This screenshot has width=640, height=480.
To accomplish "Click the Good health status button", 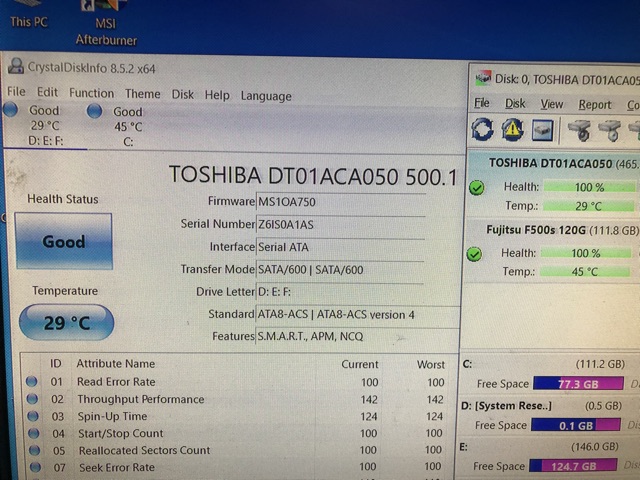I will click(64, 241).
